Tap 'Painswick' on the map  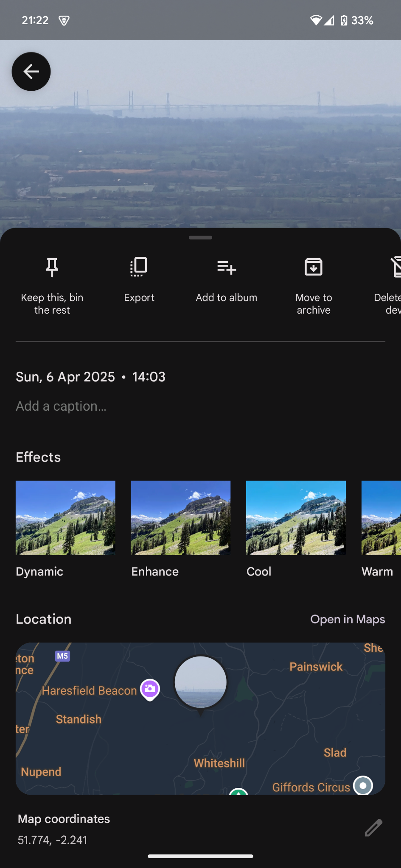[x=316, y=667]
